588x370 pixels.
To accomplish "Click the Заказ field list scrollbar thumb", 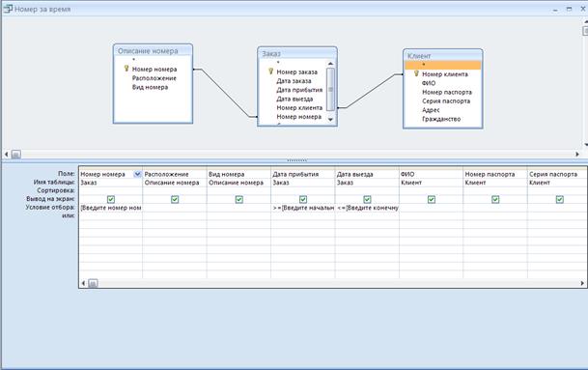I will tap(330, 89).
